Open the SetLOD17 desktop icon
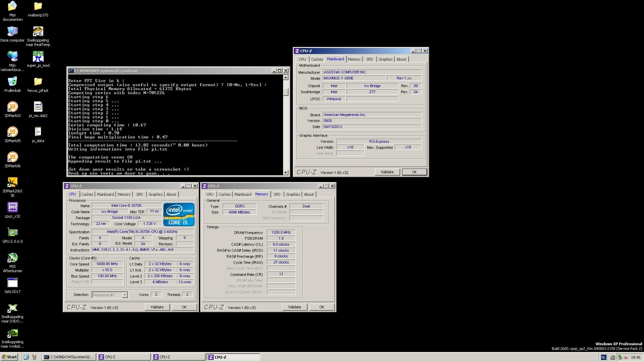 coord(12,283)
